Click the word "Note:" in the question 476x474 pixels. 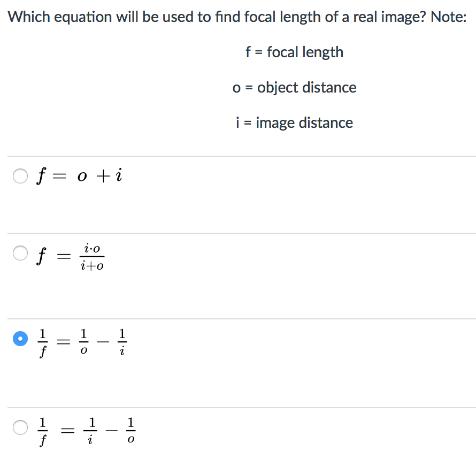(x=448, y=17)
